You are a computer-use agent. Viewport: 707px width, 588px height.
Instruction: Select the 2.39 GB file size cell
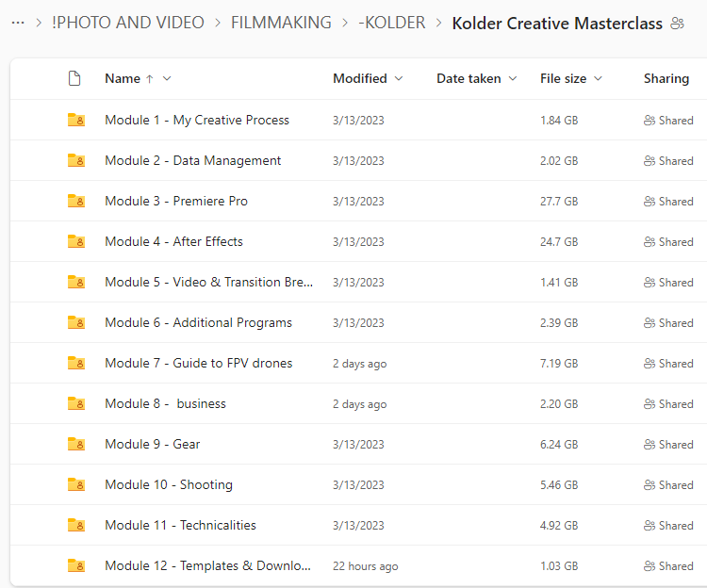tap(559, 323)
